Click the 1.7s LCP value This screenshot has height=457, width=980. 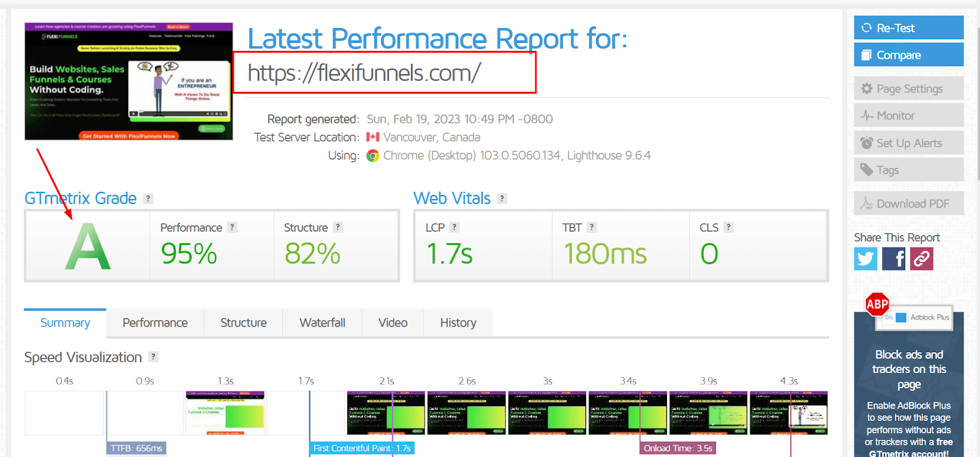tap(450, 254)
